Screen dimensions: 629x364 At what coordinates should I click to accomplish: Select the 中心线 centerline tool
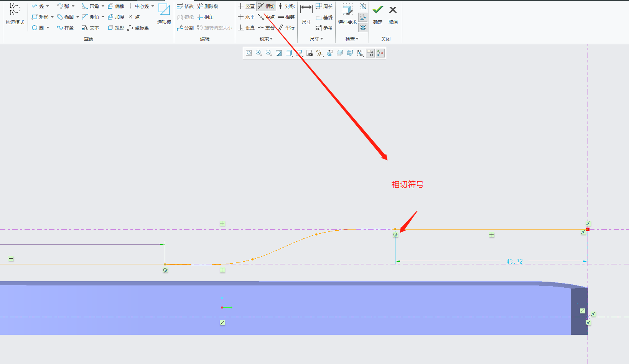point(138,7)
